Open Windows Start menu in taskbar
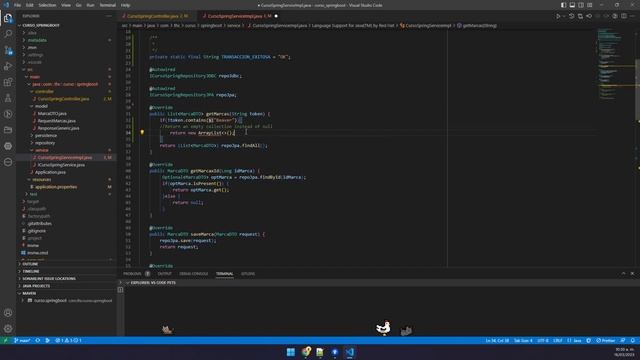The width and height of the screenshot is (640, 360). (x=291, y=352)
